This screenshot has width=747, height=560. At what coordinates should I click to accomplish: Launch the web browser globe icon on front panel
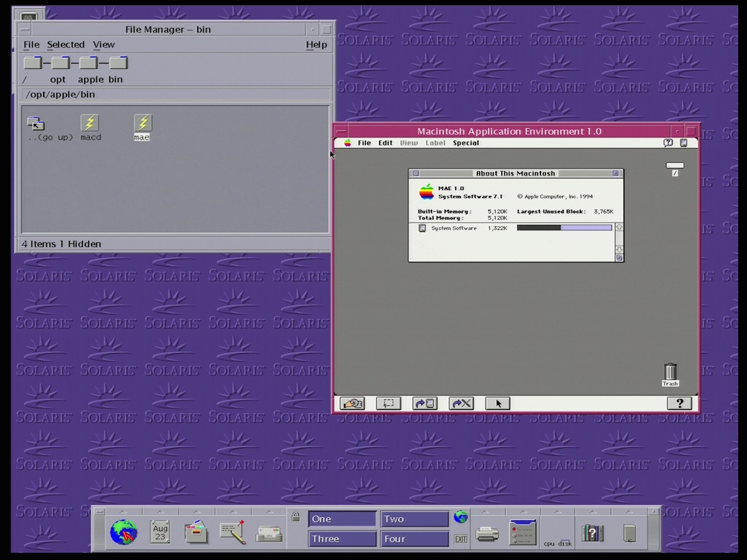[124, 532]
